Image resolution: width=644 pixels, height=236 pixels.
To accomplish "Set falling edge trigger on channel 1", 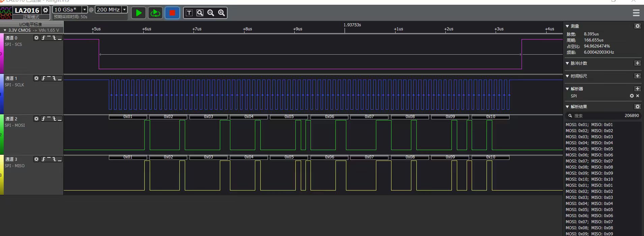I will coord(54,78).
